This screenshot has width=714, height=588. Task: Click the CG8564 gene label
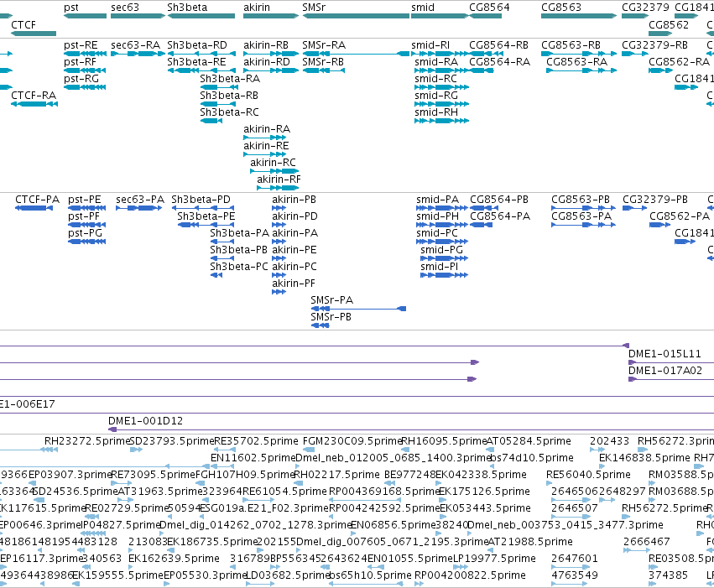(x=489, y=8)
